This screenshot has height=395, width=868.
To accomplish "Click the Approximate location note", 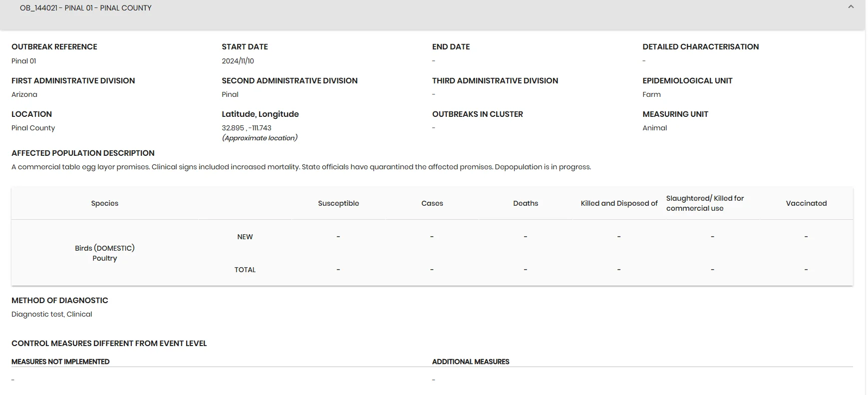I will (x=260, y=138).
